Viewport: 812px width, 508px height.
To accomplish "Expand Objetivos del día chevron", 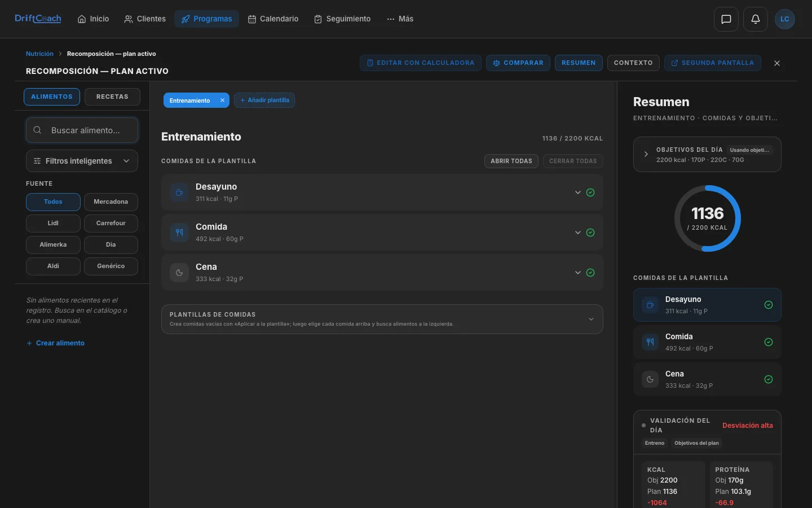I will point(646,154).
